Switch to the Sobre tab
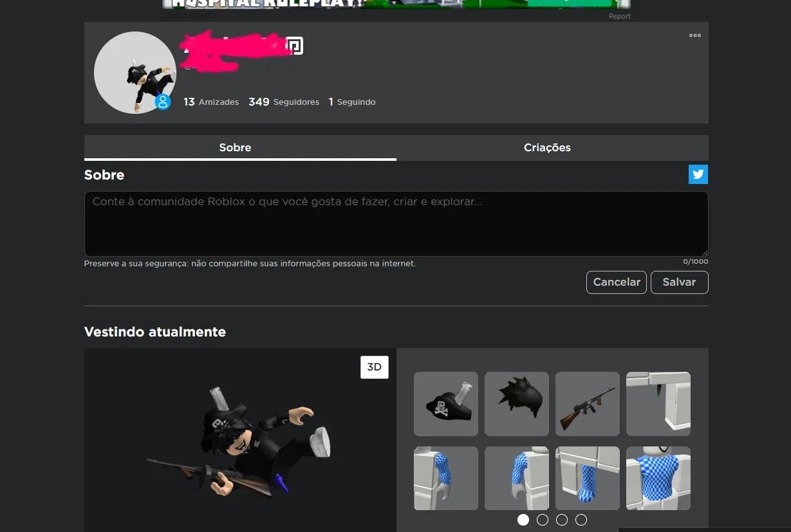Viewport: 791px width, 532px height. tap(240, 147)
